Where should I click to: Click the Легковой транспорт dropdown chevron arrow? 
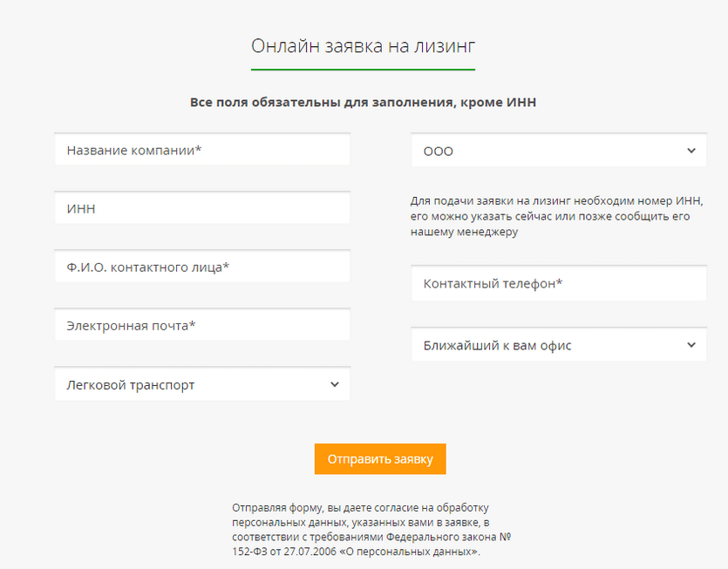click(x=334, y=384)
